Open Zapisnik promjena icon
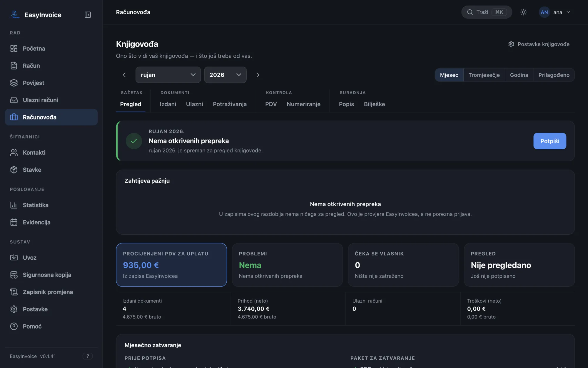 pyautogui.click(x=14, y=292)
